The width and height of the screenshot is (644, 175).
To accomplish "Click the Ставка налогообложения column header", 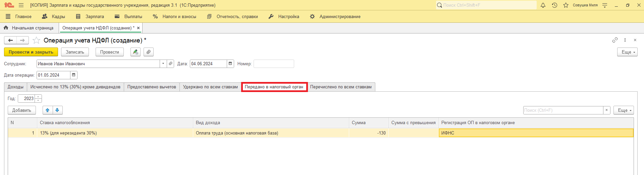I will [x=115, y=123].
